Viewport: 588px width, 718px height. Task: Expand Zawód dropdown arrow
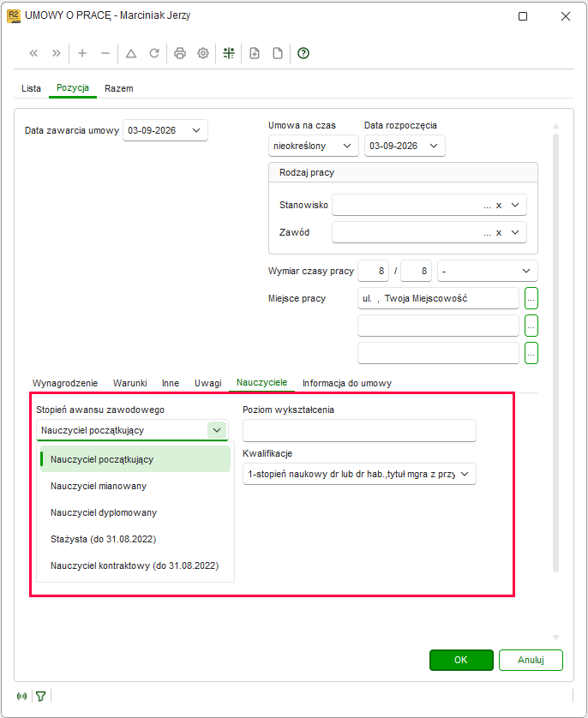click(x=515, y=232)
